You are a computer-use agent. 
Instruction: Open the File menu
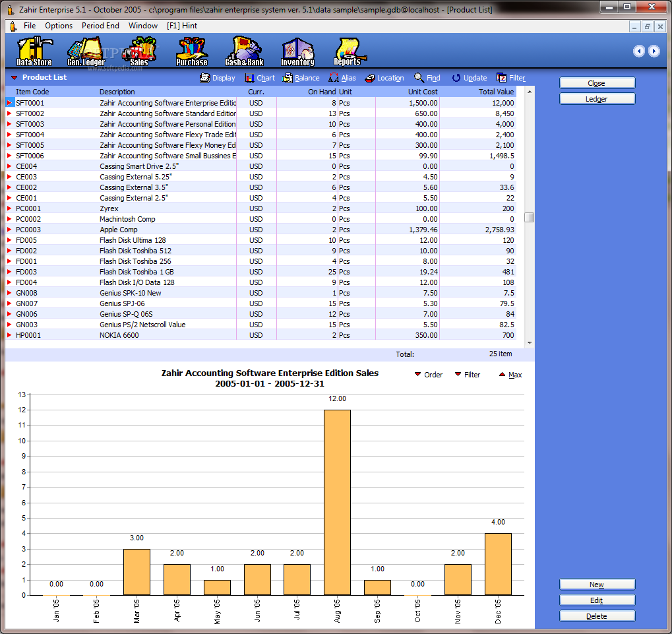coord(30,26)
